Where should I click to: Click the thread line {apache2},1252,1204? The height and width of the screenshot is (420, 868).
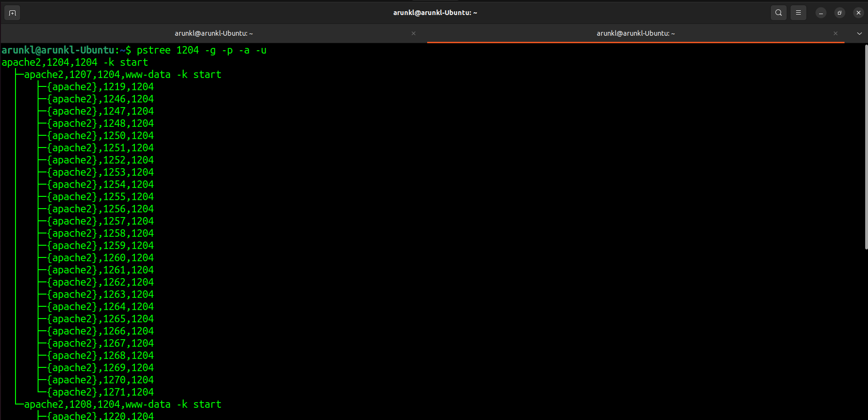tap(100, 160)
